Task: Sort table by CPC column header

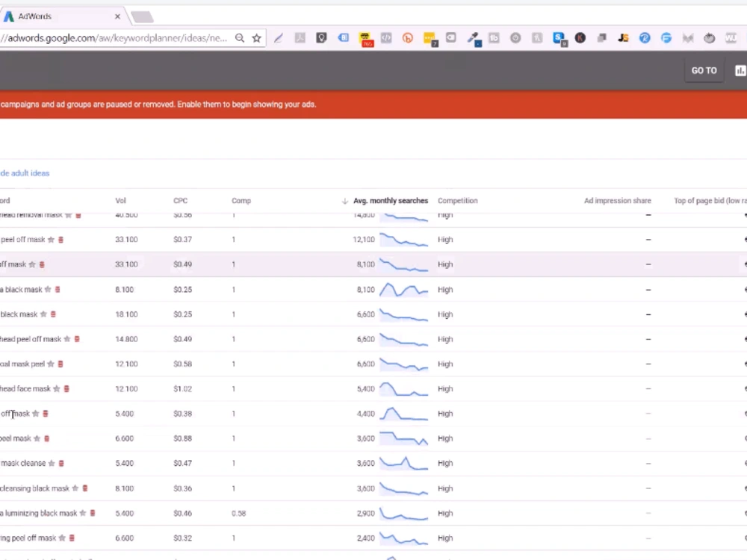Action: click(x=180, y=200)
